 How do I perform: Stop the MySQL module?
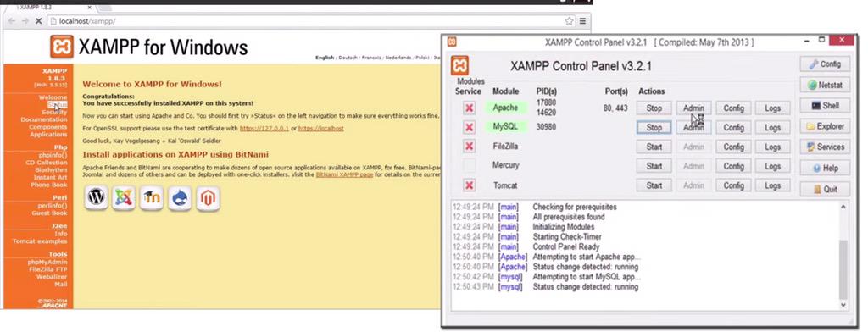point(654,128)
